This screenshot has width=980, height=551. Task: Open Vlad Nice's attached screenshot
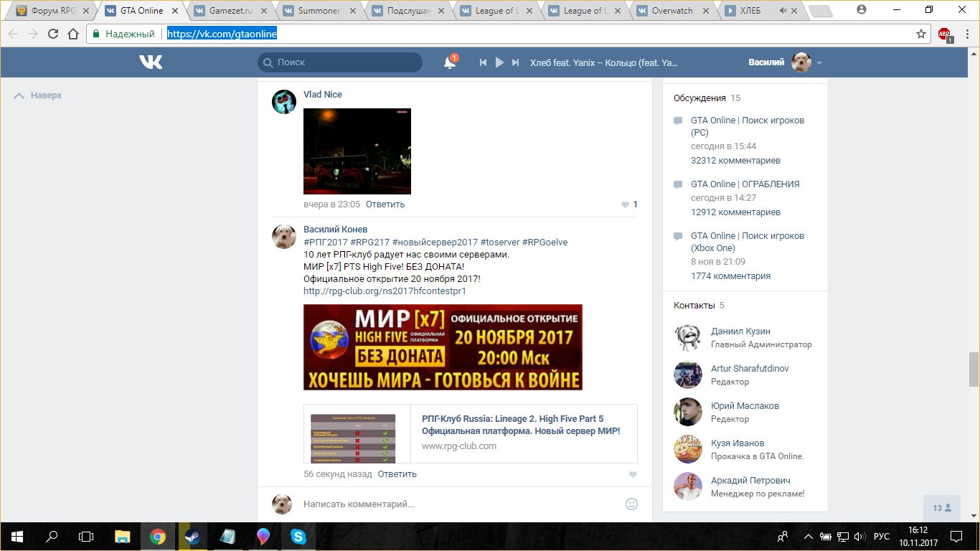(x=357, y=151)
